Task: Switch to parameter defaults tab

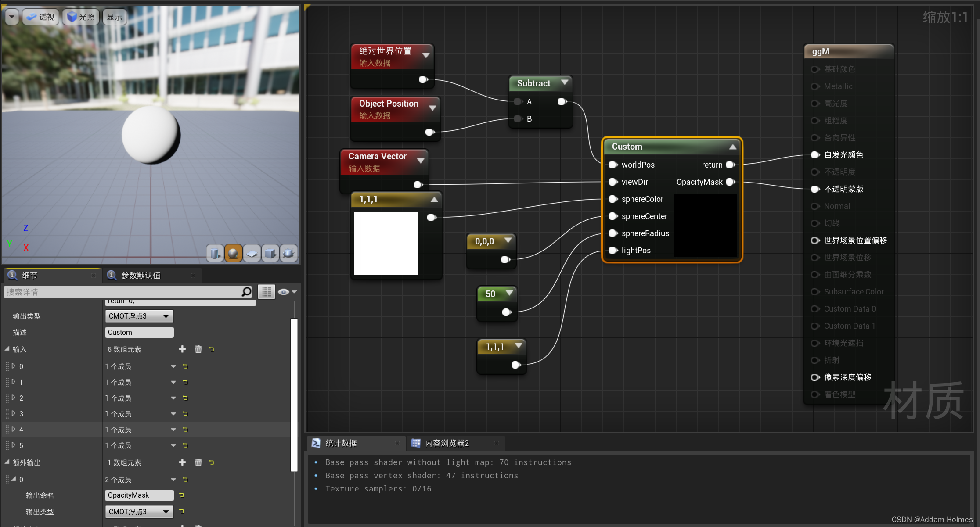Action: tap(141, 275)
